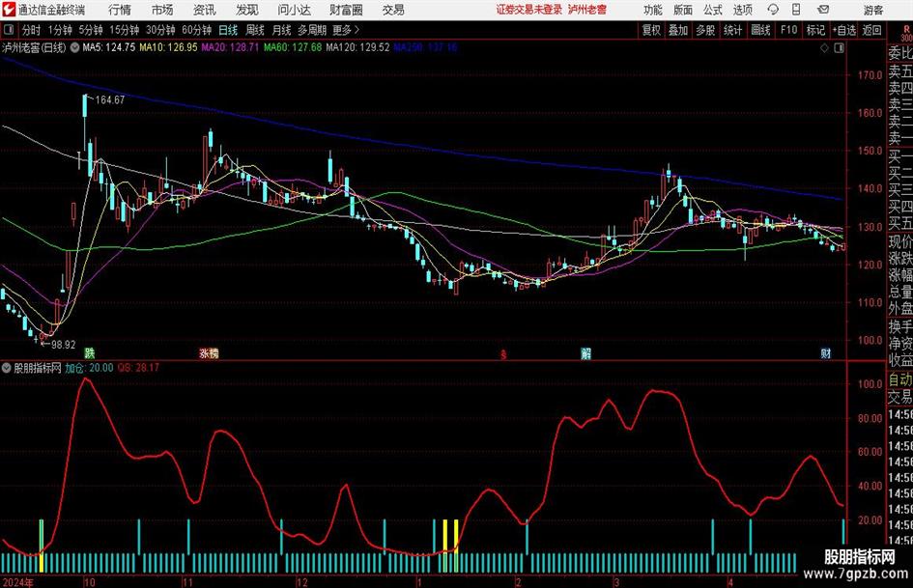Open F10 company info button

point(789,30)
